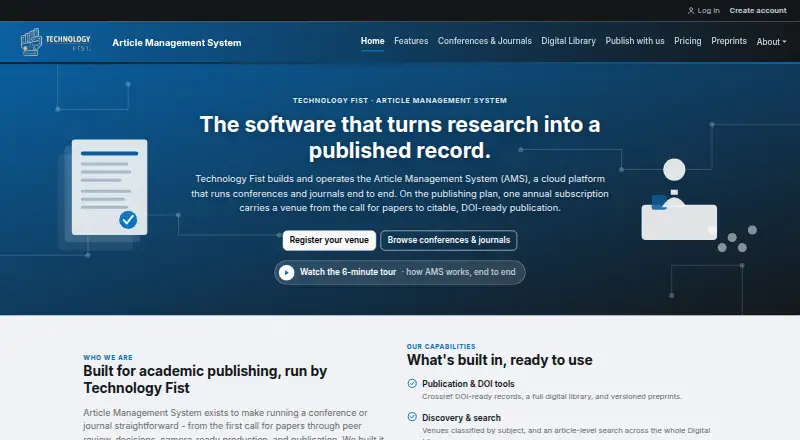Image resolution: width=800 pixels, height=440 pixels.
Task: Click the "What's built in, ready to use" heading
Action: 499,360
